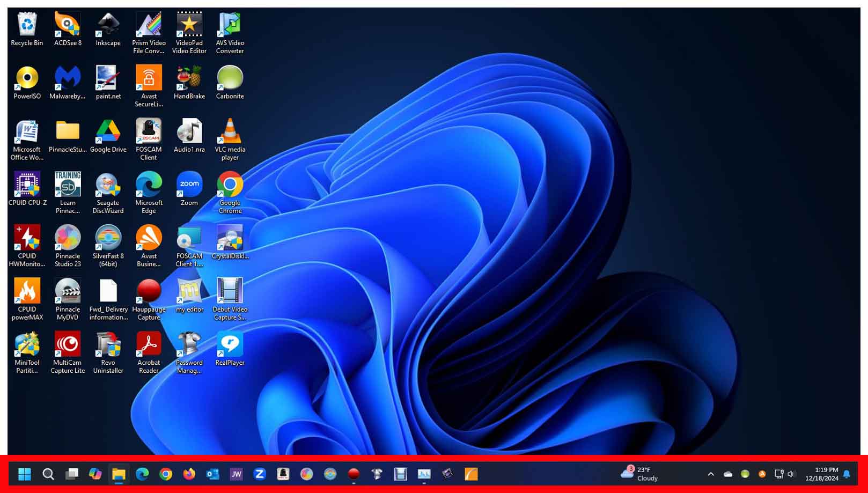Select the AVS Video Converter shortcut
The width and height of the screenshot is (868, 493).
(x=230, y=33)
